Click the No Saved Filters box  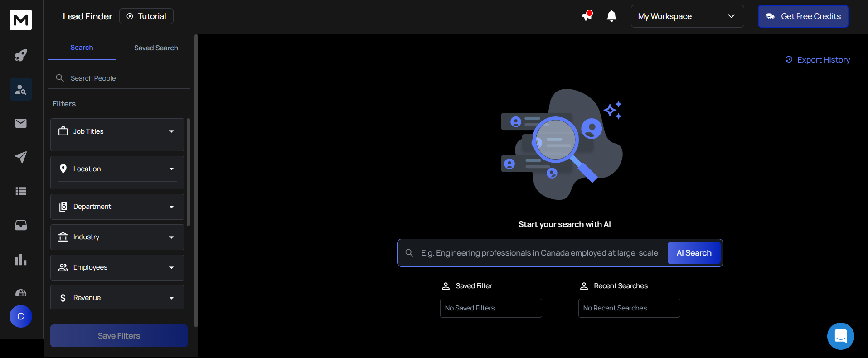click(491, 308)
